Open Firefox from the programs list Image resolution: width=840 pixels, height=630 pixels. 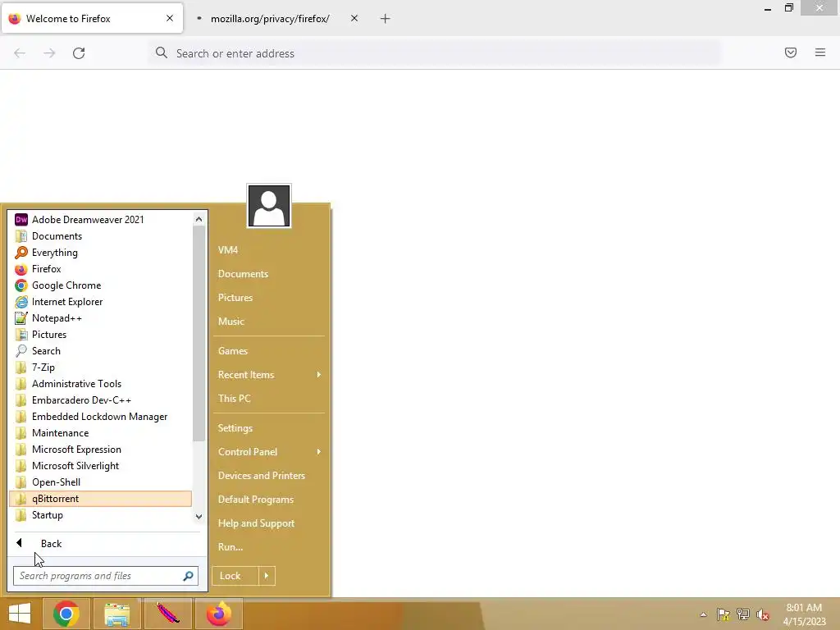point(100,269)
